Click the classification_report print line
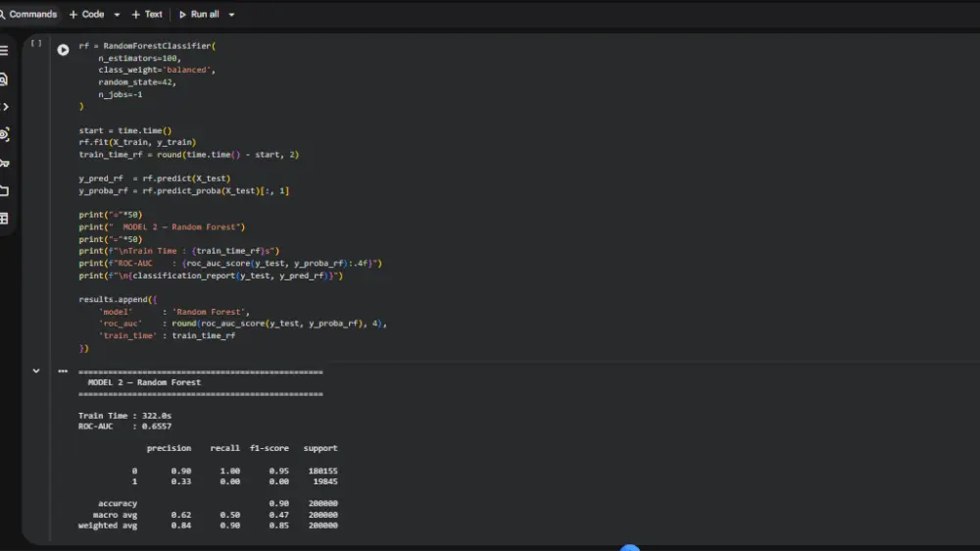 [x=211, y=275]
